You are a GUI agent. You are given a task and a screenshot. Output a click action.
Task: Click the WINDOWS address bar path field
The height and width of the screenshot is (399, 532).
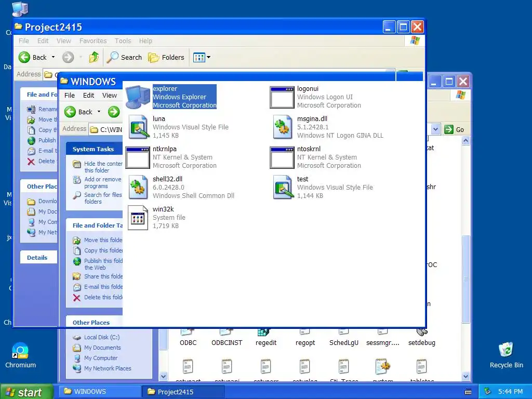106,129
